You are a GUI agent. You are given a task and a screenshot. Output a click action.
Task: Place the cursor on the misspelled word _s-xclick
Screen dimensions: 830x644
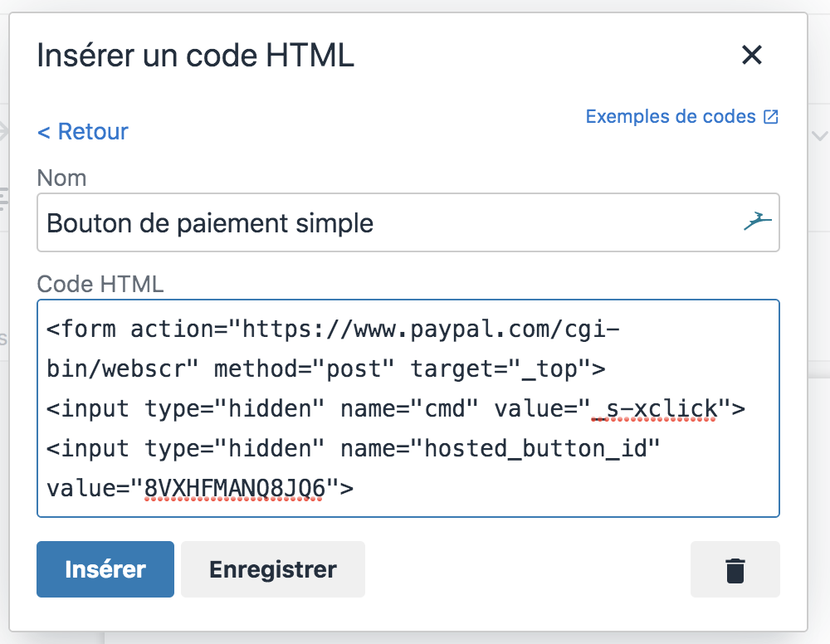tap(654, 409)
